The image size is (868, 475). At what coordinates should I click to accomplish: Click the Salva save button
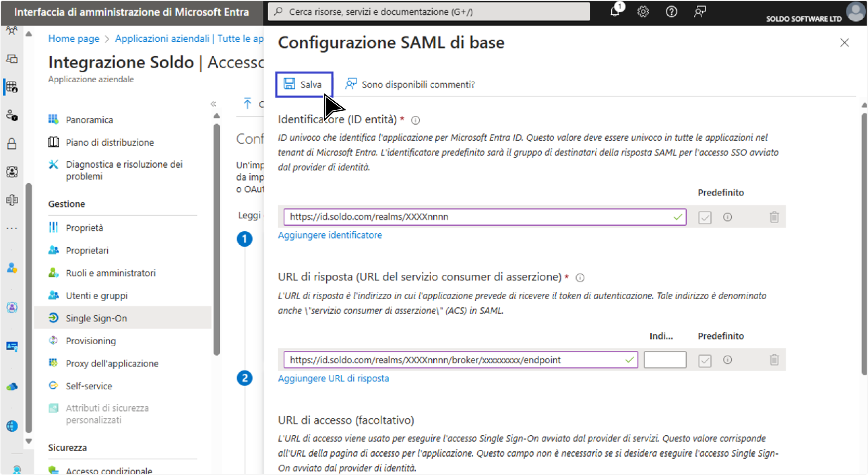click(304, 84)
